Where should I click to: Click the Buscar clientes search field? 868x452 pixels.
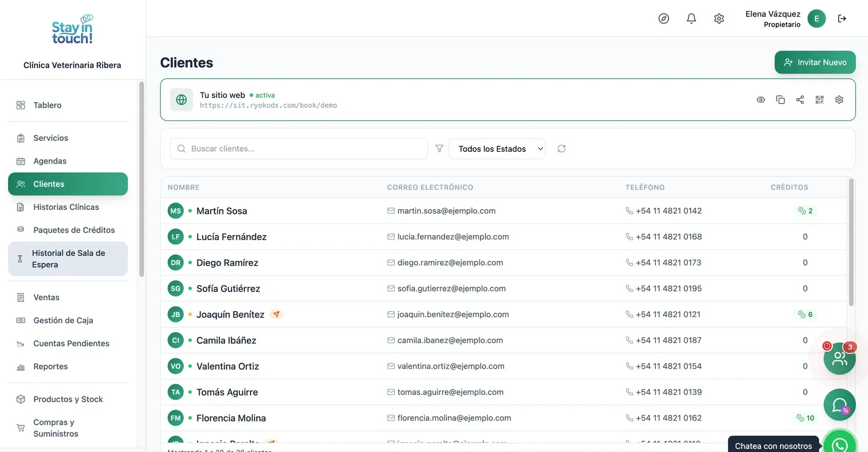tap(299, 148)
